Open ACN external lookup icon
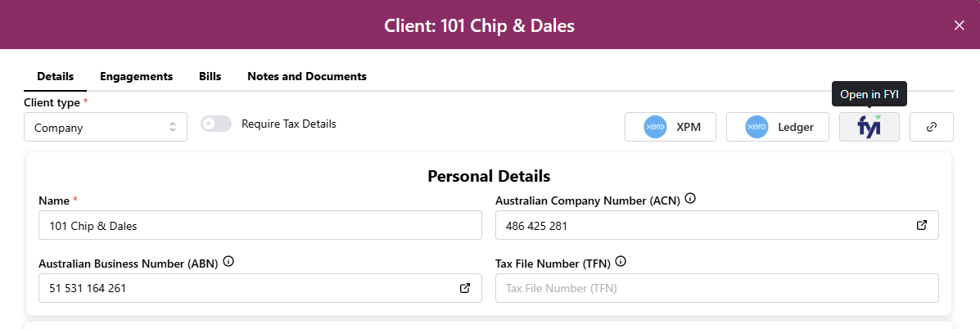 [x=921, y=225]
